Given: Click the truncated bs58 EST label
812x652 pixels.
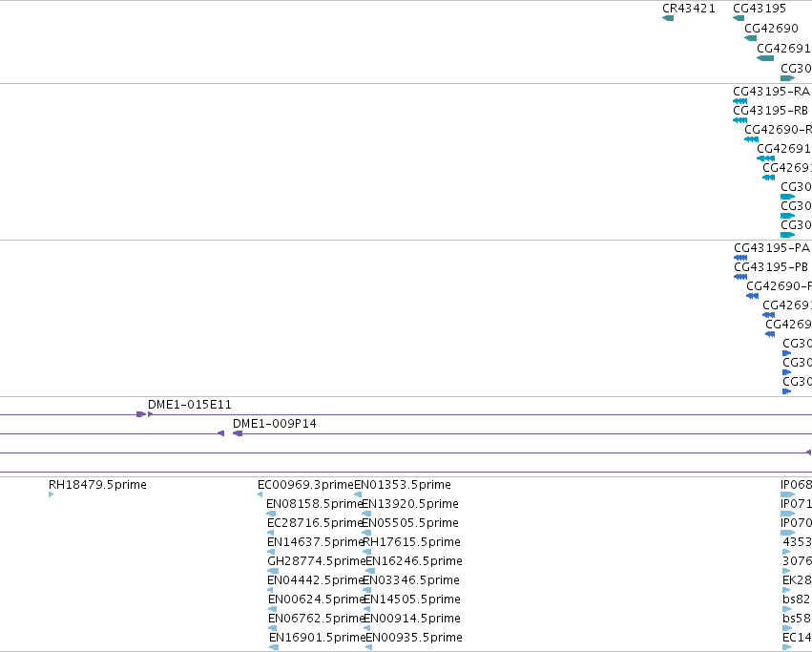Looking at the screenshot, I should click(797, 620).
